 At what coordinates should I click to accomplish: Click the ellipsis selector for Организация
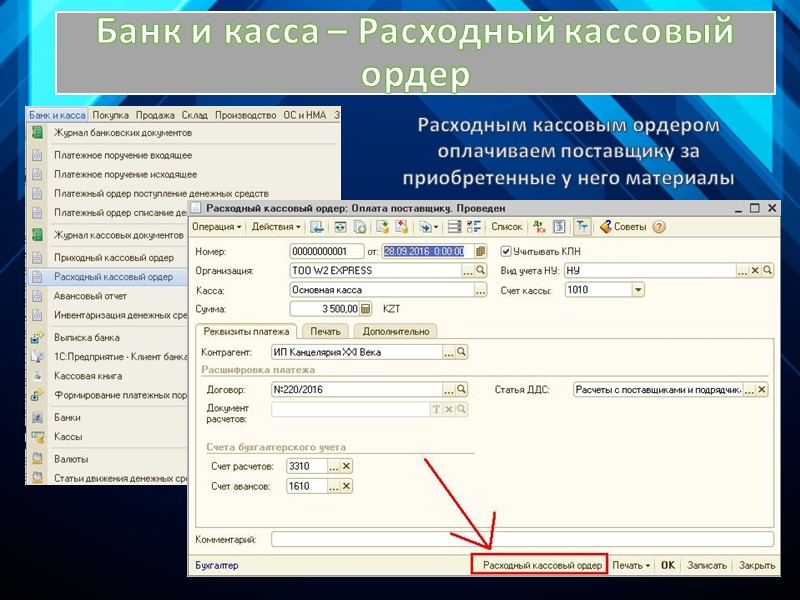tap(468, 270)
